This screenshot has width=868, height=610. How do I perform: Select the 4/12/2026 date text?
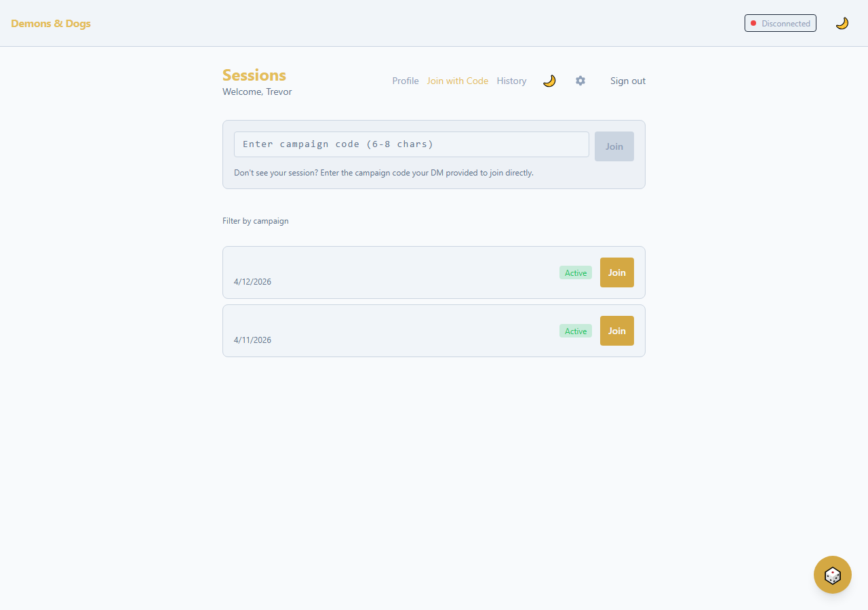tap(252, 282)
